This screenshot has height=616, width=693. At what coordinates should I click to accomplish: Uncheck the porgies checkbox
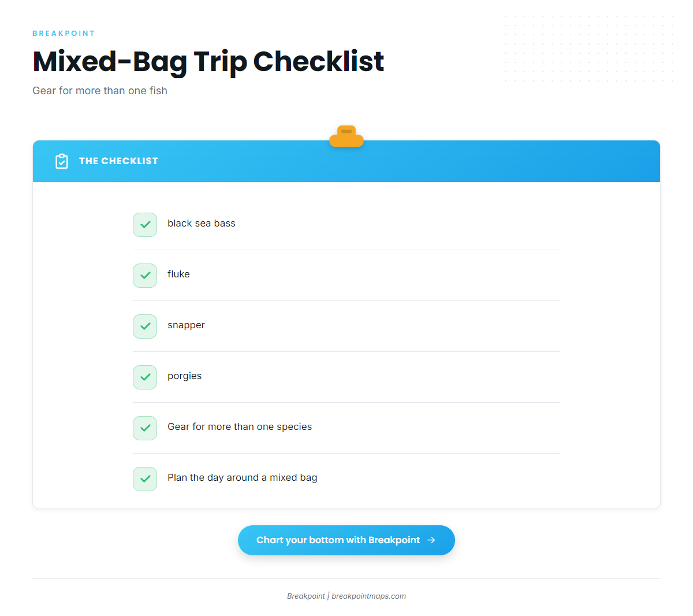(145, 377)
